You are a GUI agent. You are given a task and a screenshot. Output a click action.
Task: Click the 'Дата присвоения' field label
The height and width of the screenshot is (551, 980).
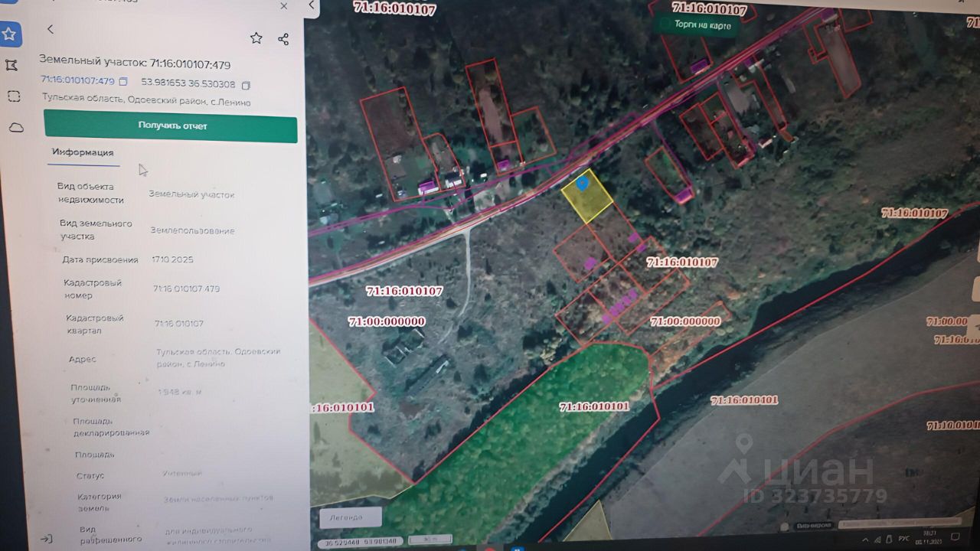click(x=100, y=259)
